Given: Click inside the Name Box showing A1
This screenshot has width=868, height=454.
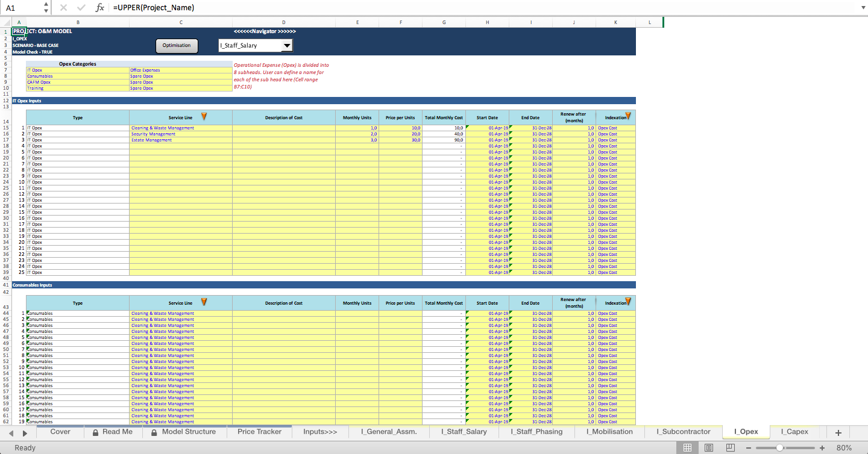Looking at the screenshot, I should pyautogui.click(x=18, y=8).
